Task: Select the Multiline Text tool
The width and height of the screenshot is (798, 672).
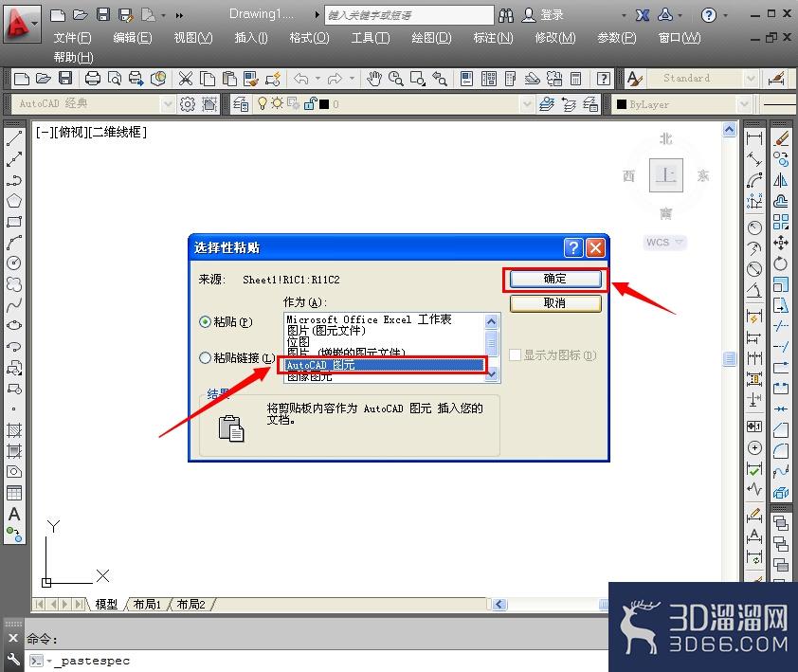Action: click(13, 514)
